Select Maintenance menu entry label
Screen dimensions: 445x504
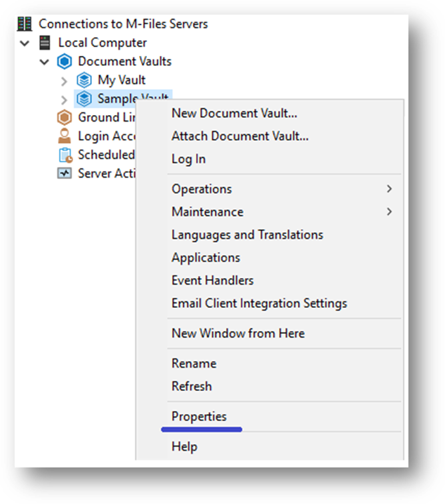208,212
